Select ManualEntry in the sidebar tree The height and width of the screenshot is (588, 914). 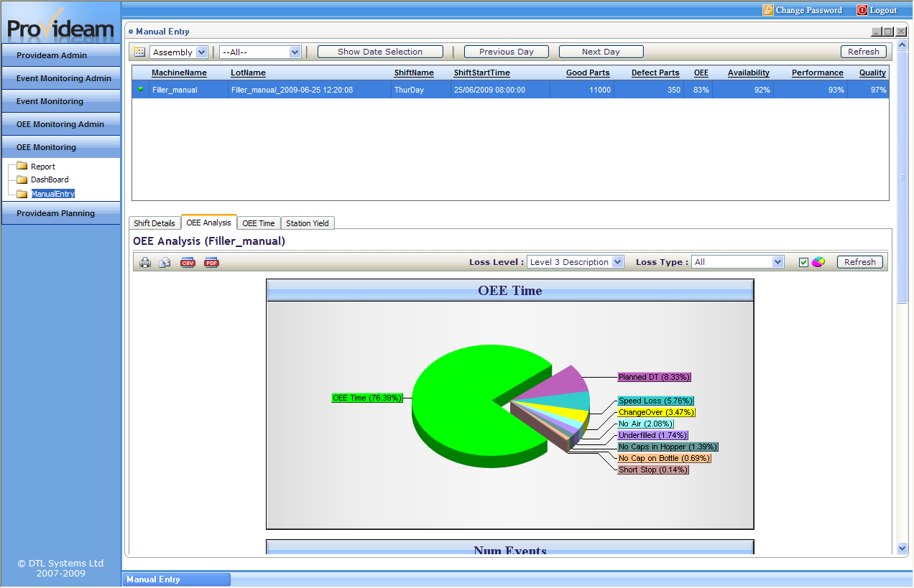pos(53,194)
